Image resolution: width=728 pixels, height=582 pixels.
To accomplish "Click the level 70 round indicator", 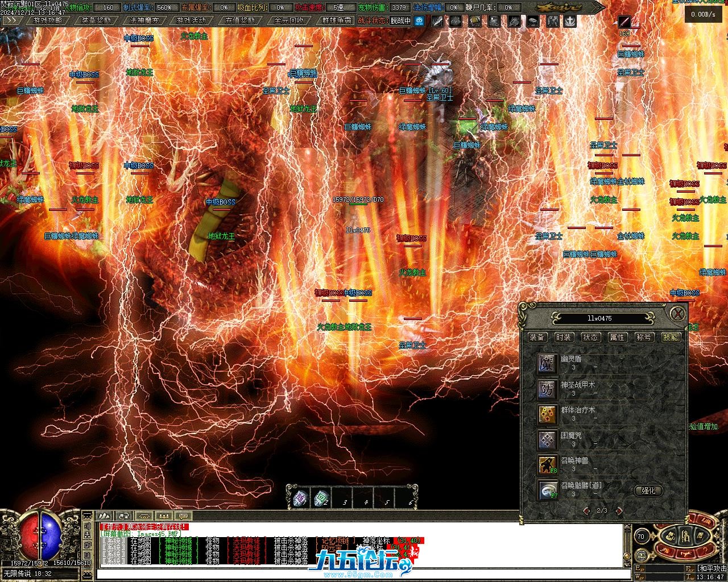I will point(641,536).
